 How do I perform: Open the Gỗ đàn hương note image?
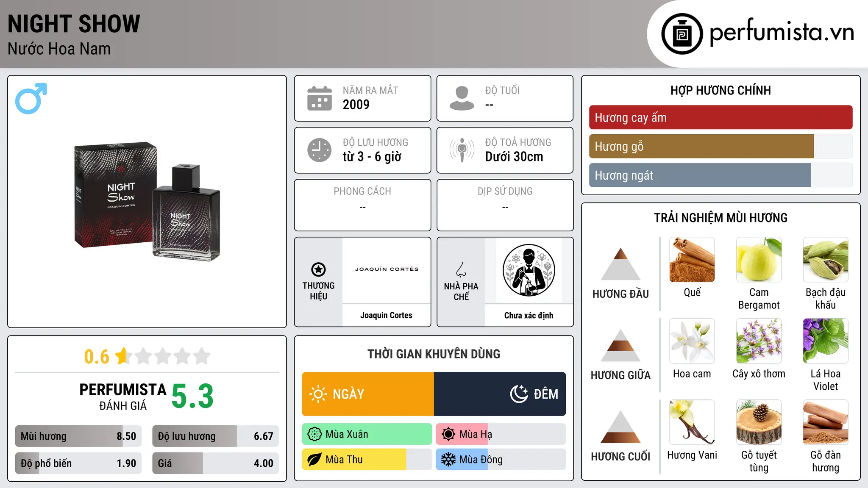tap(826, 422)
